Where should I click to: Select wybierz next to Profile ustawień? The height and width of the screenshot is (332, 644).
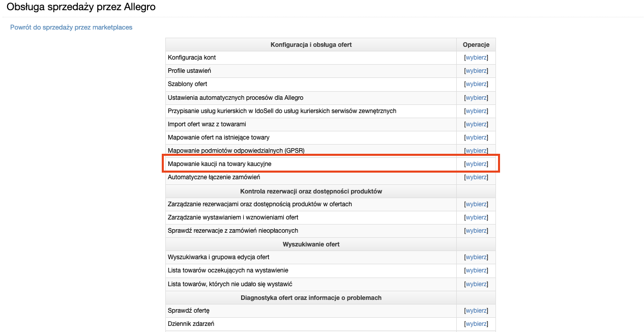(x=476, y=71)
